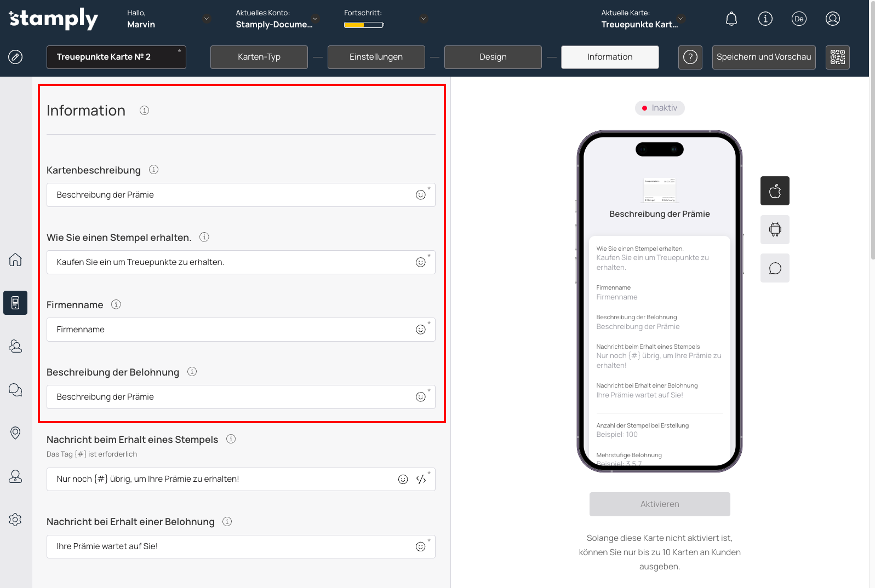Viewport: 875px width, 588px height.
Task: Show the message chat preview mode
Action: coord(774,268)
